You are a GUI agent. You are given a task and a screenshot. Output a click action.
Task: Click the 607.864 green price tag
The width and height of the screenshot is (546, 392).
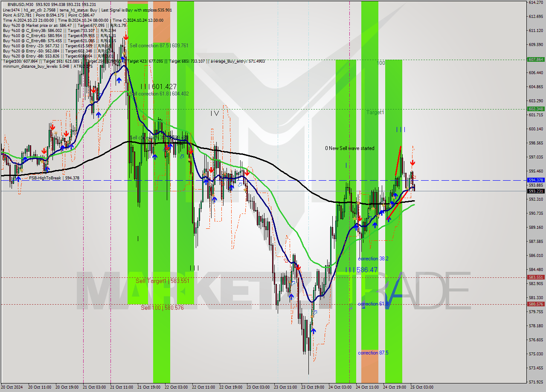point(536,60)
